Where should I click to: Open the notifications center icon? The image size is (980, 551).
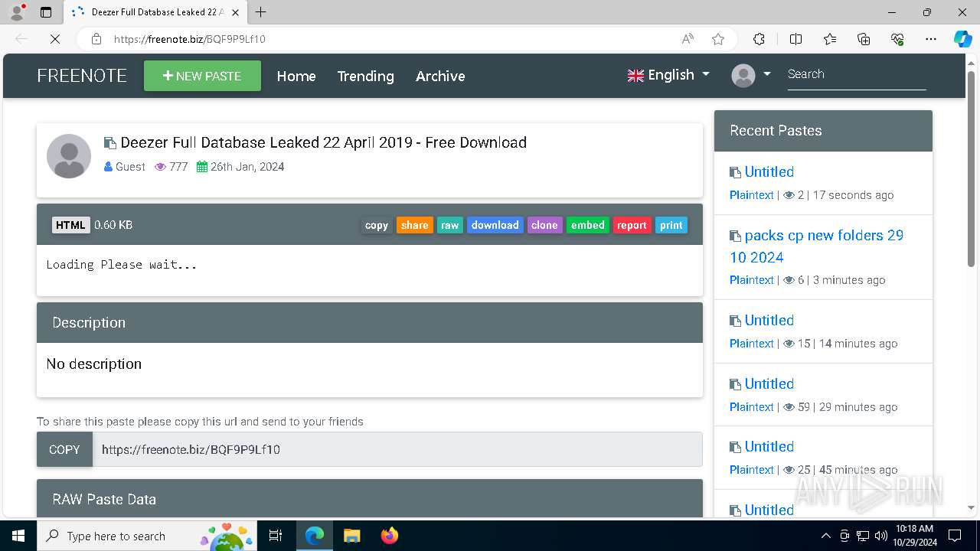point(955,536)
